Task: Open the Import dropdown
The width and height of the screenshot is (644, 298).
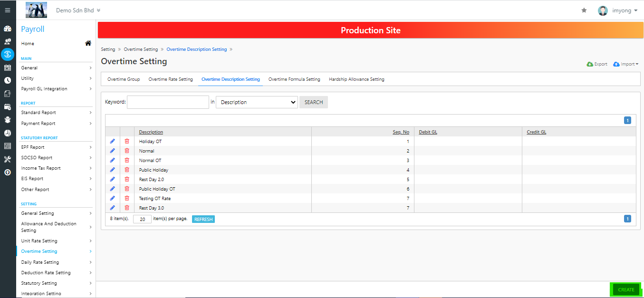Action: [x=626, y=64]
